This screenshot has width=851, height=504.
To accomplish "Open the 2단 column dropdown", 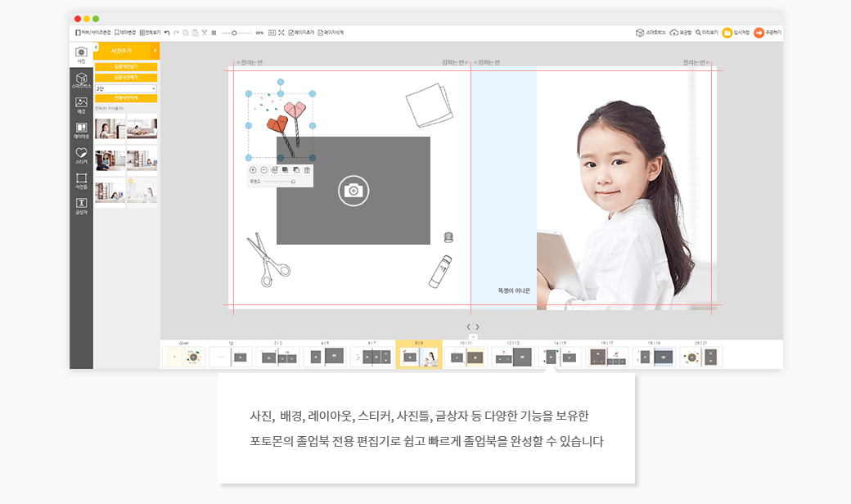I will pos(125,88).
